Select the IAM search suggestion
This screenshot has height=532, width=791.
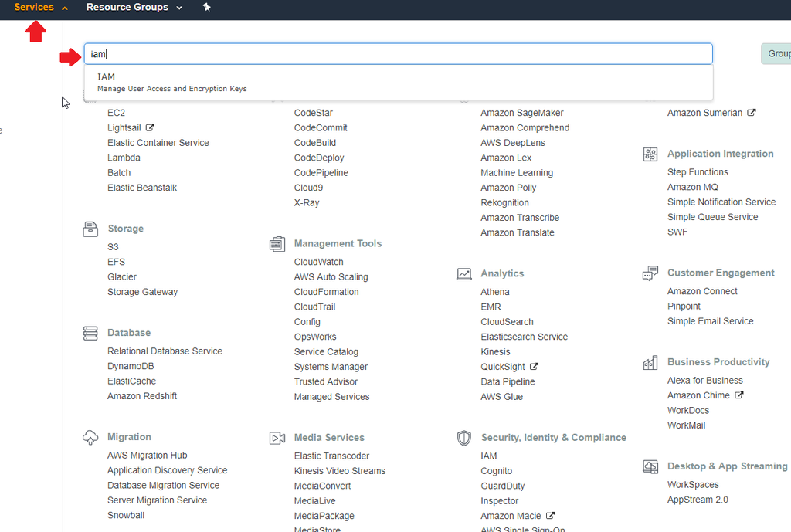pos(399,82)
